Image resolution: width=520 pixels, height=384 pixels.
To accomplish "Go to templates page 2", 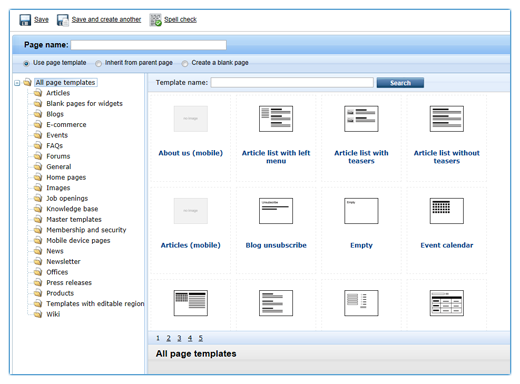I will pos(169,338).
